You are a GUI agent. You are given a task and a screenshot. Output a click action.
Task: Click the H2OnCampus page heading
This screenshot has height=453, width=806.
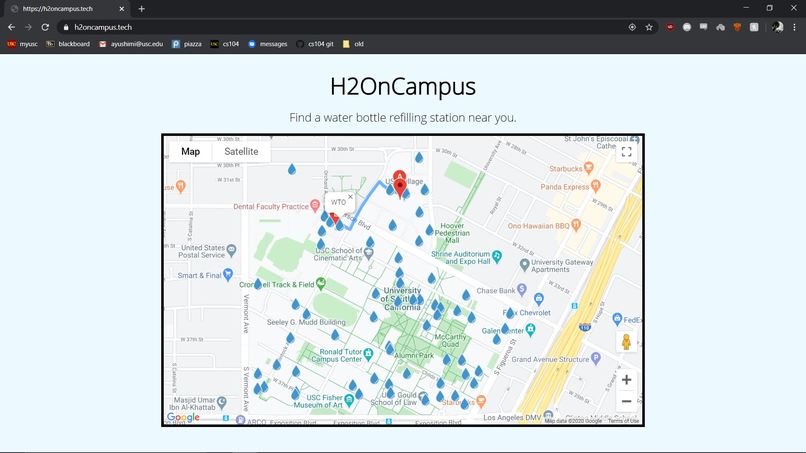[x=402, y=86]
